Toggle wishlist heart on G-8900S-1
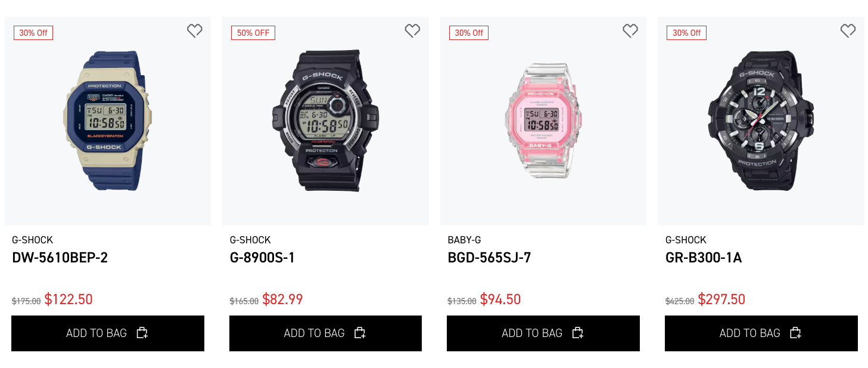The width and height of the screenshot is (868, 368). click(412, 31)
